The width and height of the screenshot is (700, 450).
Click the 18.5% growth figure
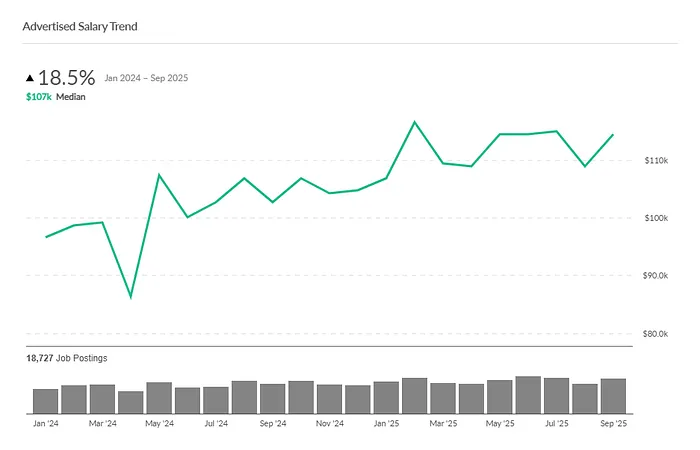pyautogui.click(x=67, y=77)
